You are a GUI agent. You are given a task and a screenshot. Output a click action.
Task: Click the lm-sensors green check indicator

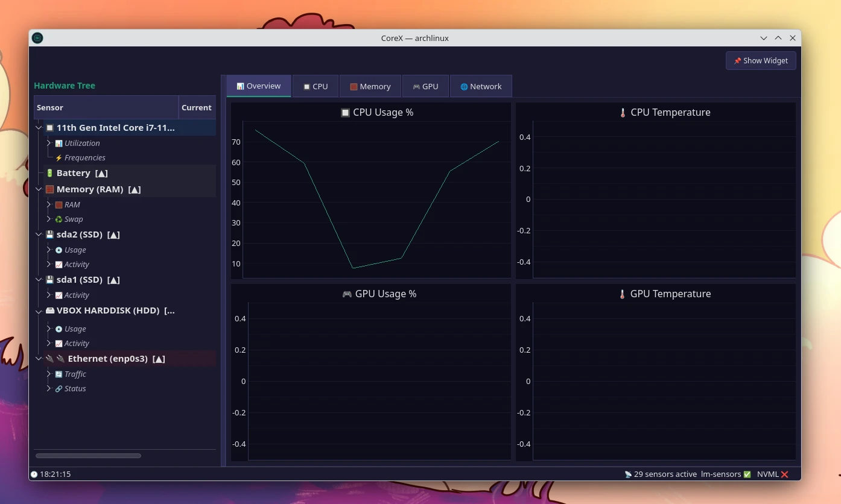747,474
